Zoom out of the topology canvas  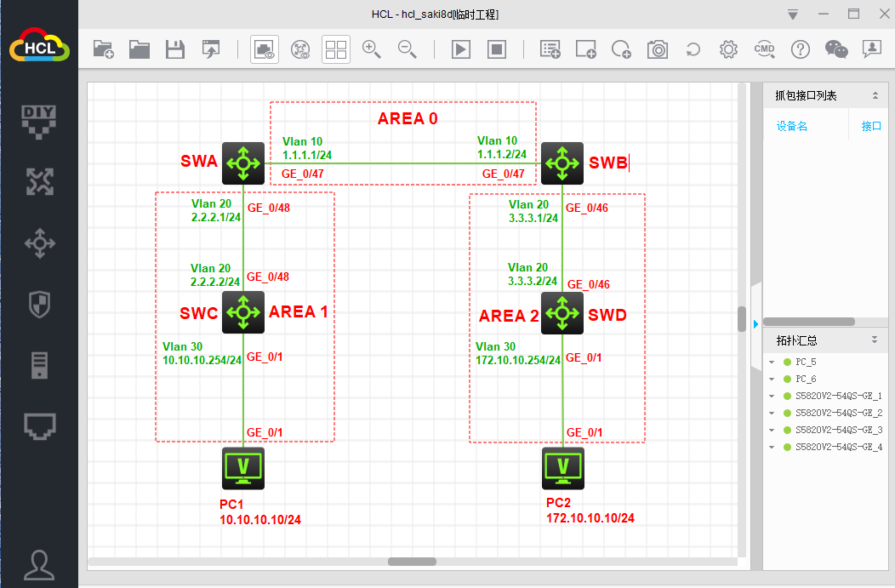[x=407, y=49]
